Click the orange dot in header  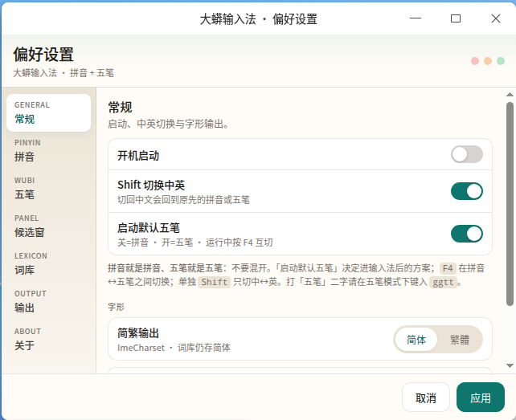(x=488, y=61)
